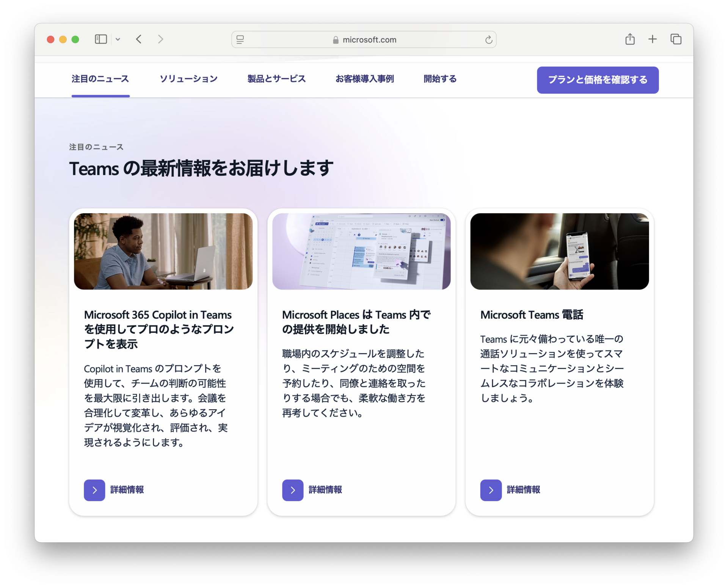Image resolution: width=728 pixels, height=588 pixels.
Task: Go back with the back arrow
Action: click(139, 39)
